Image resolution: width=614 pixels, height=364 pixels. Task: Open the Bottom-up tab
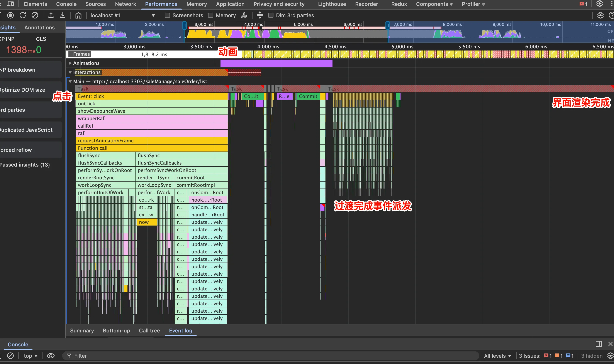[x=116, y=331]
